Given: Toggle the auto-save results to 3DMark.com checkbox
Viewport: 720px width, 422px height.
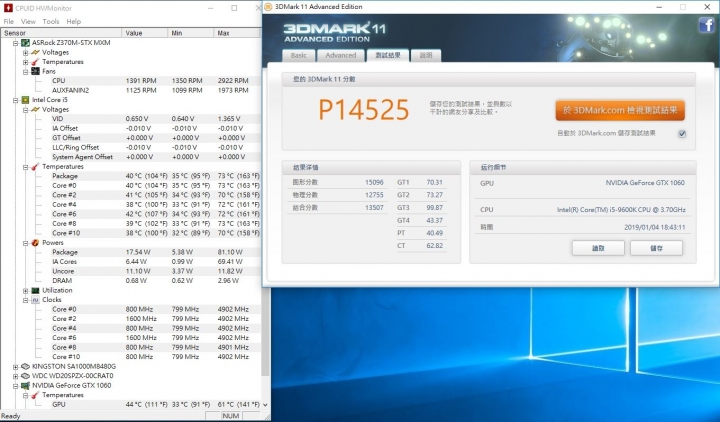Looking at the screenshot, I should tap(682, 134).
